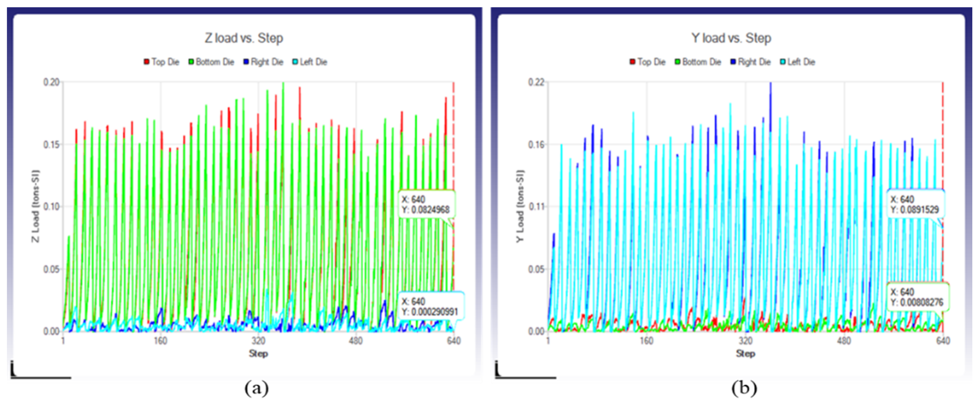The width and height of the screenshot is (980, 402).
Task: Click the green Bottom Die swatch in Z load legend
Action: (191, 62)
